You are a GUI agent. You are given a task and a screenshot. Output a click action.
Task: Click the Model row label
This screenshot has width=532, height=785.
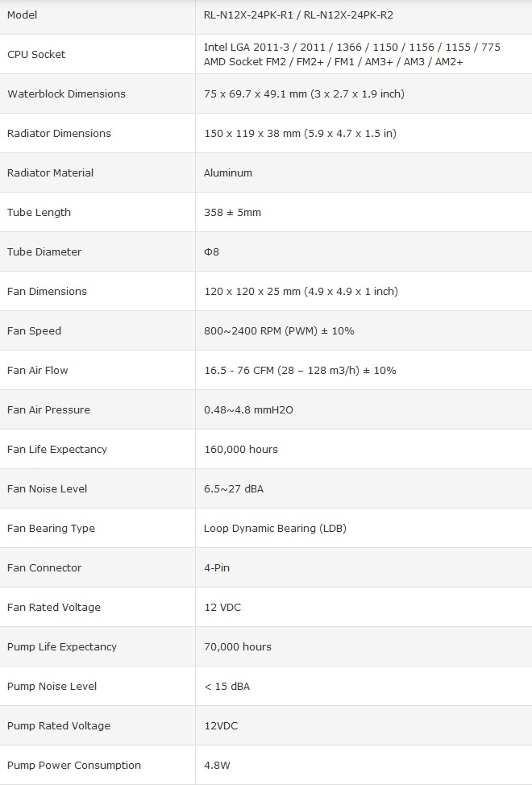coord(23,15)
